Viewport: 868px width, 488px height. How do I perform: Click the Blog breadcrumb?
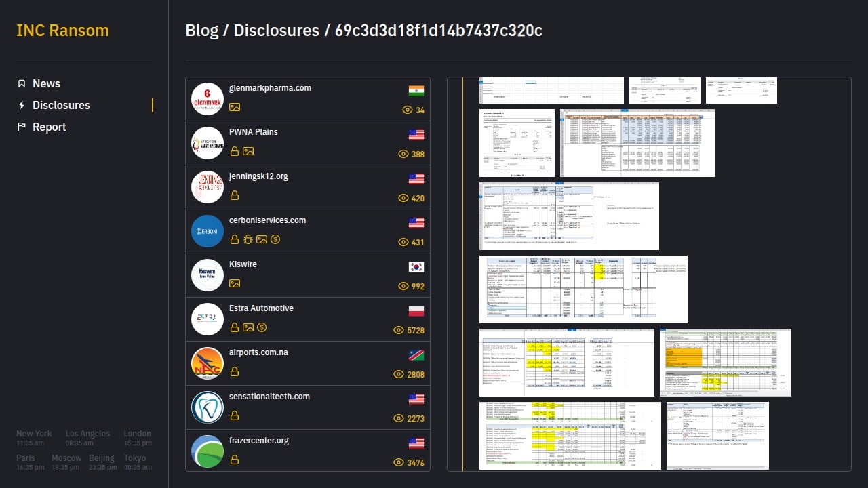(x=202, y=30)
